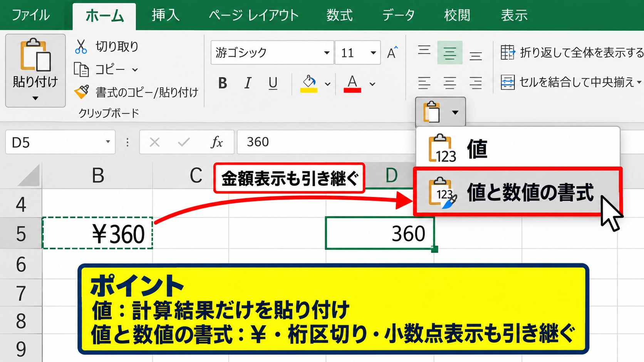The image size is (644, 362).
Task: Open the font color dropdown arrow
Action: (372, 84)
